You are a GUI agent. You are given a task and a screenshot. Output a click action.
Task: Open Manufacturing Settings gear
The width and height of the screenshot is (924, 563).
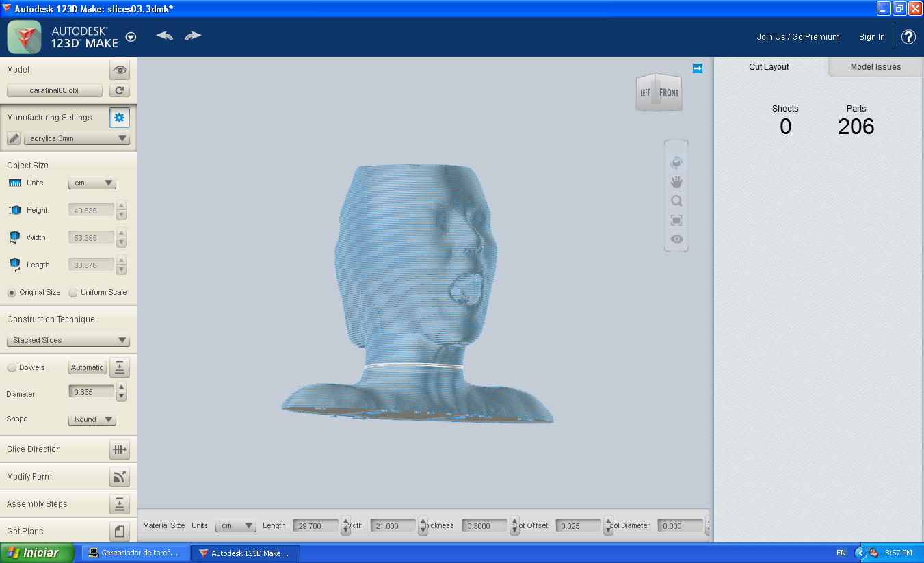pyautogui.click(x=120, y=118)
